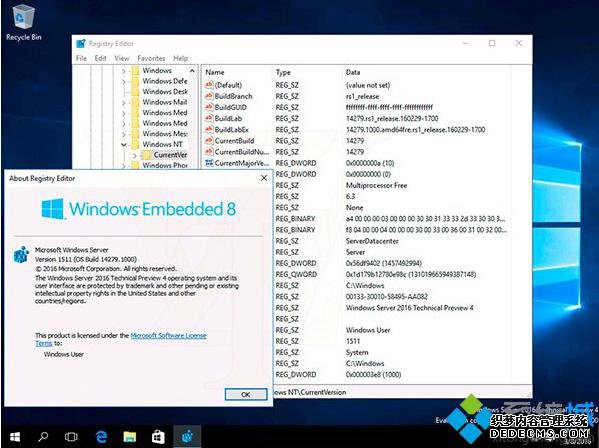Open the Recycle Bin desktop icon
The width and height of the screenshot is (599, 448).
24,23
